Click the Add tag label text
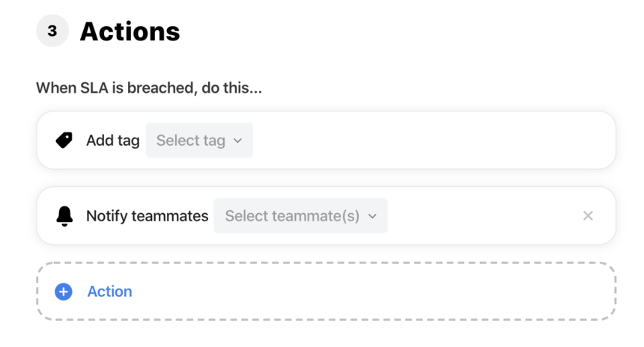 (x=113, y=141)
